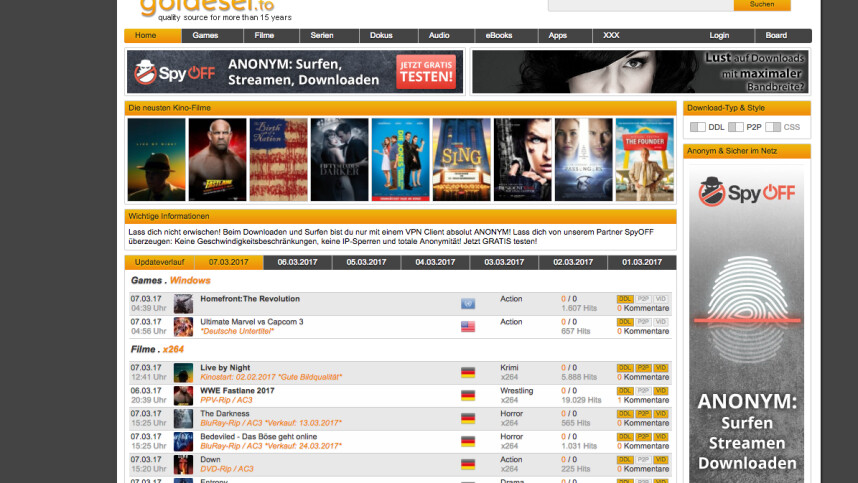This screenshot has height=483, width=858.
Task: Open the Sing movie poster
Action: click(461, 160)
